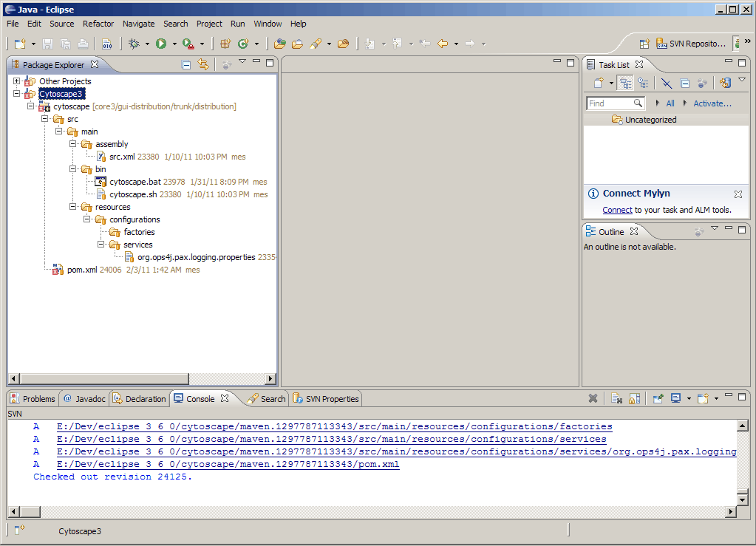Click the Debug bug icon in toolbar
The image size is (756, 546).
pyautogui.click(x=134, y=44)
